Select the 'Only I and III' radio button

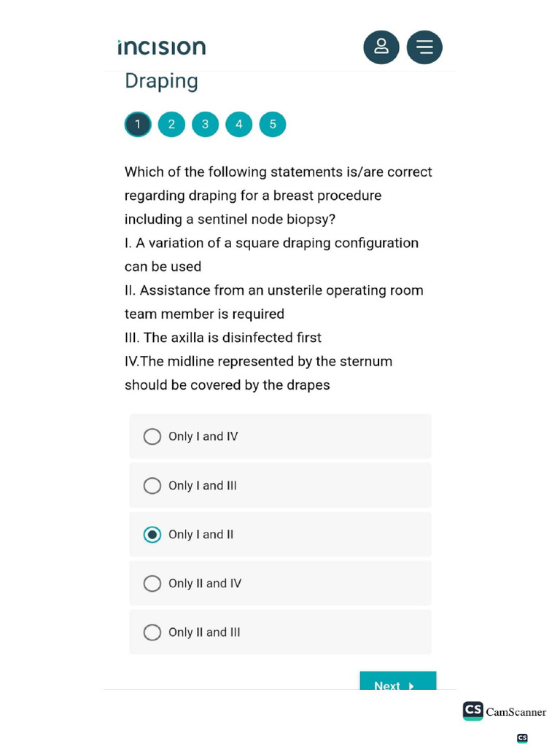click(152, 486)
